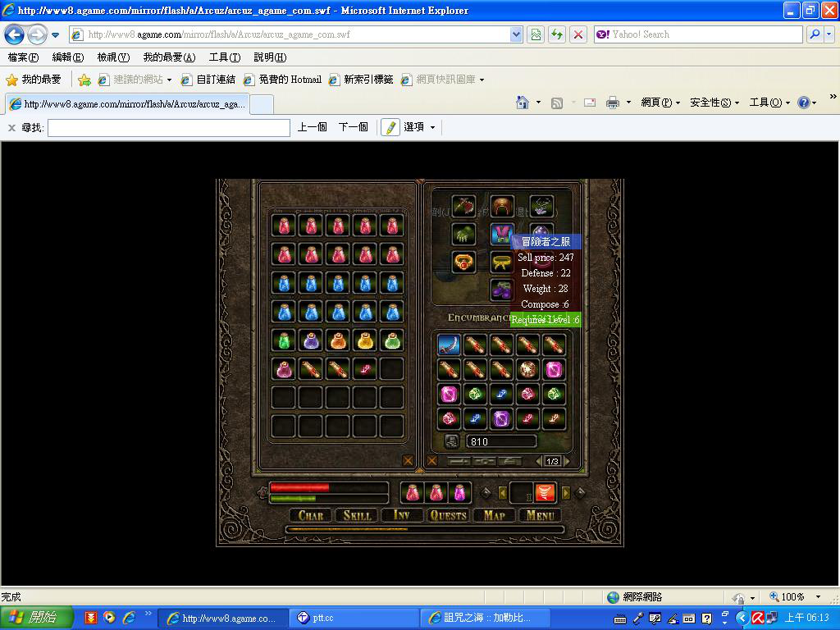Refresh the current page
Image resolution: width=840 pixels, height=630 pixels.
tap(557, 34)
